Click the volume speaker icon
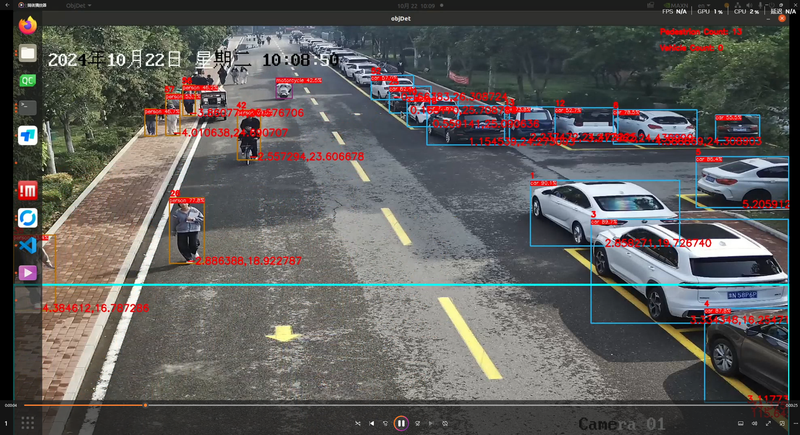The height and width of the screenshot is (435, 800). [754, 423]
